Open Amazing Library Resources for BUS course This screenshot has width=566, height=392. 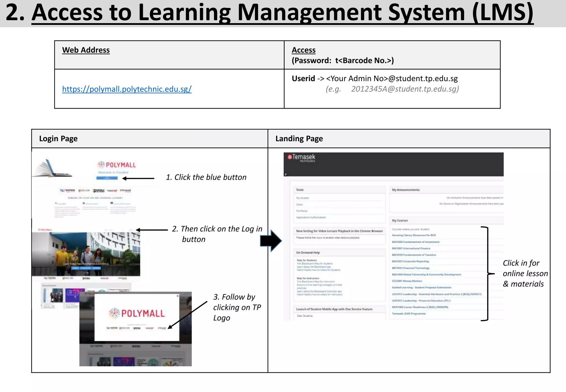(414, 235)
